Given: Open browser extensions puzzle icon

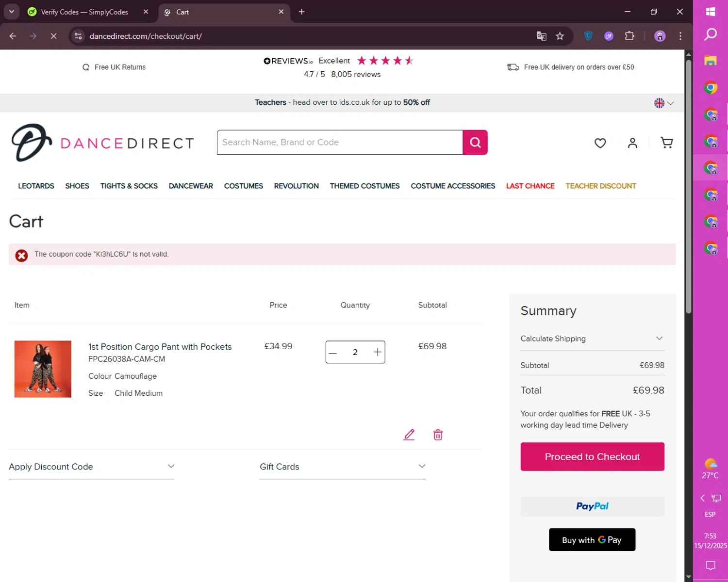Looking at the screenshot, I should [x=629, y=36].
